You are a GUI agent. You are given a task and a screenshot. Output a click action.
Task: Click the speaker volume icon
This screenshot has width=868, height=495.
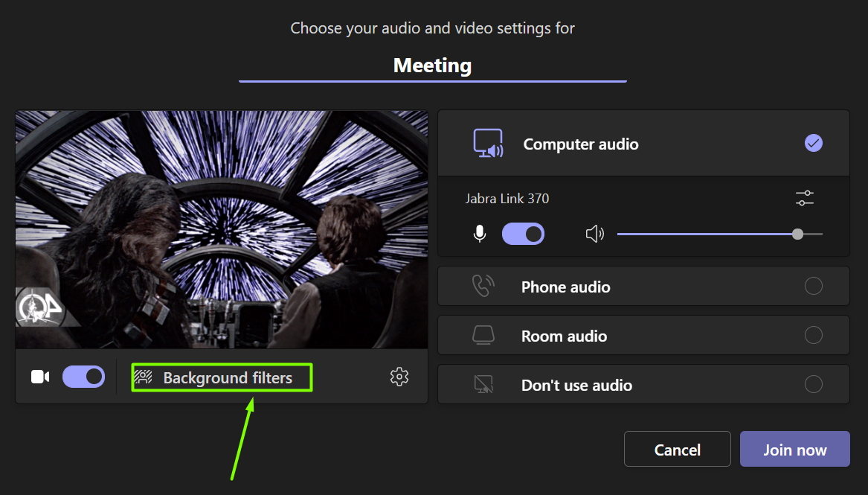point(595,234)
